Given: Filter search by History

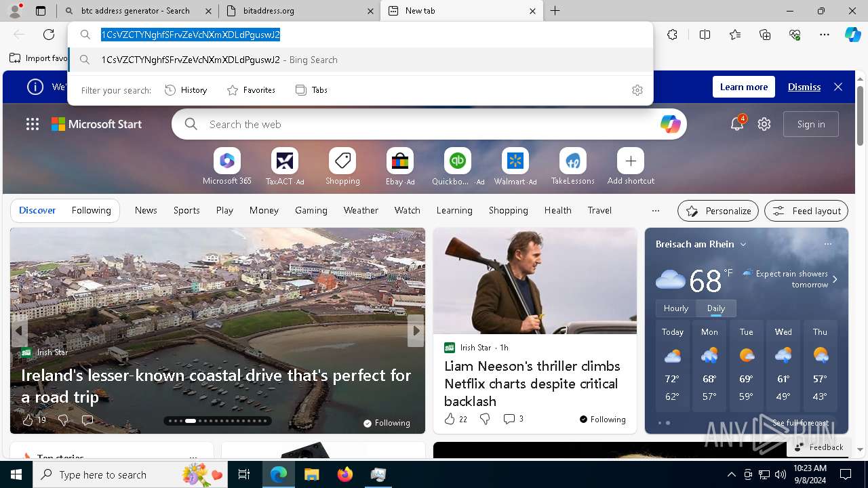Looking at the screenshot, I should tap(186, 90).
